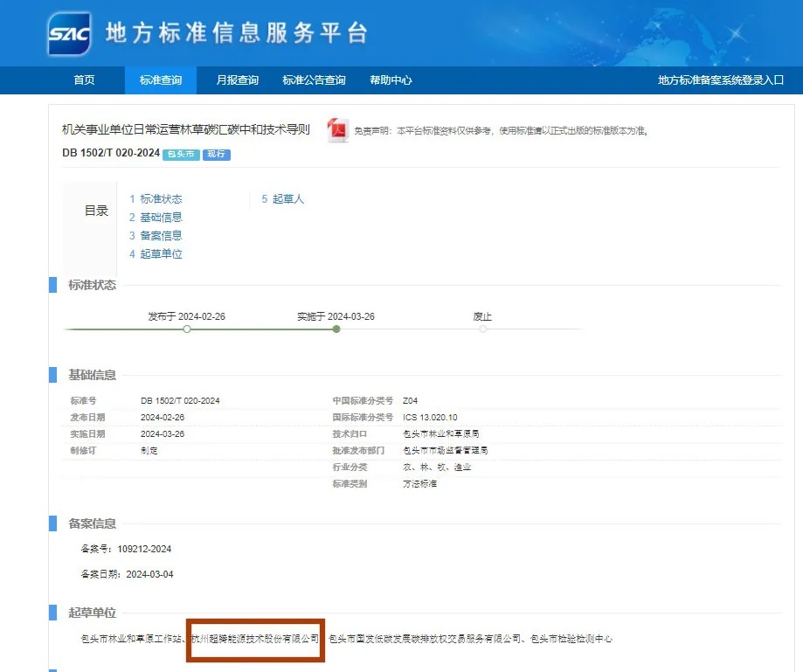Click 备案号 109212-2024 text
Viewport: 803px width, 672px height.
point(126,549)
